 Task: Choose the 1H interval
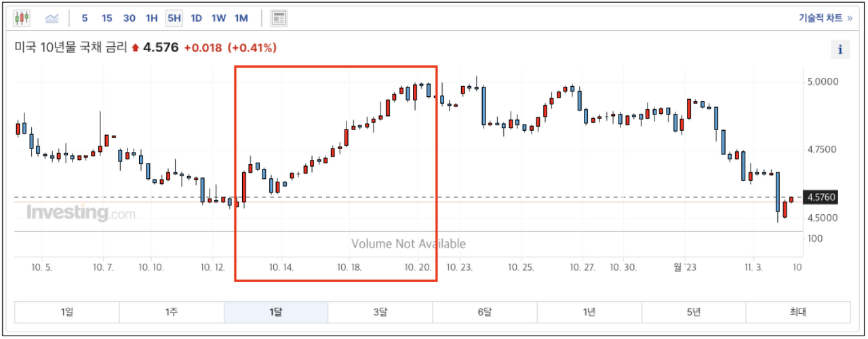152,18
